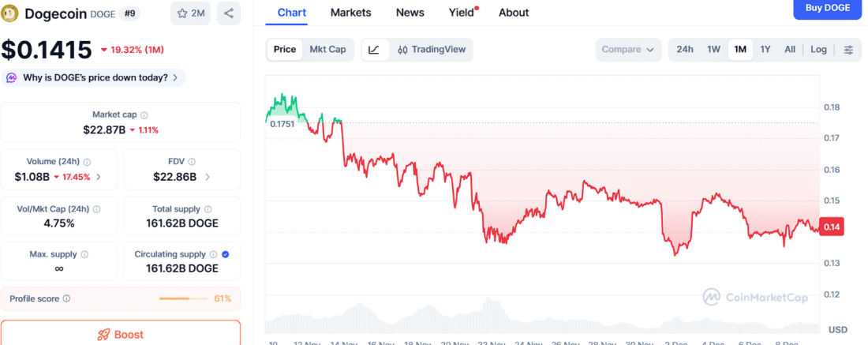Switch to the Markets tab
Image resolution: width=868 pixels, height=345 pixels.
[350, 13]
